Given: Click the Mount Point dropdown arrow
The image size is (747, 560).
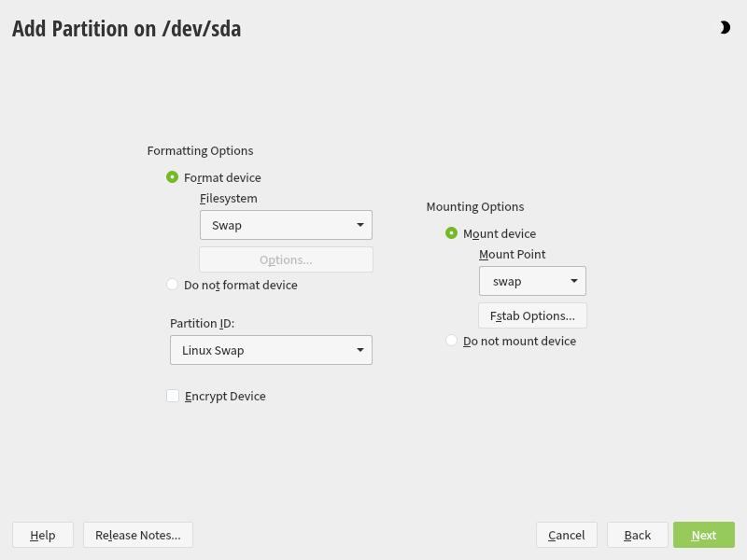Looking at the screenshot, I should [573, 281].
